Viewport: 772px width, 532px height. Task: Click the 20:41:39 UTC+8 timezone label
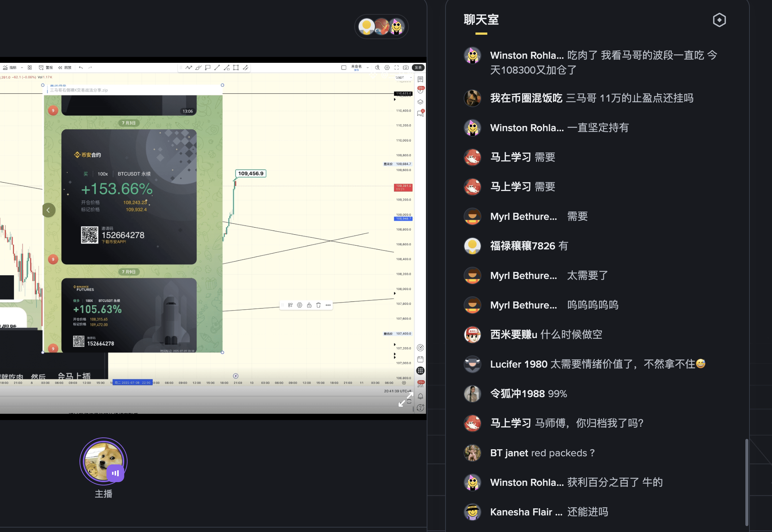[397, 391]
